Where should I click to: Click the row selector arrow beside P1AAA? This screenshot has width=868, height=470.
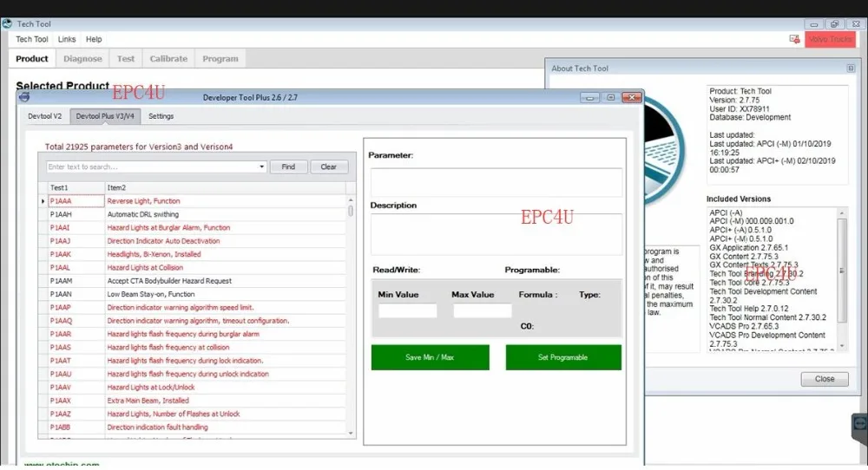(x=43, y=201)
